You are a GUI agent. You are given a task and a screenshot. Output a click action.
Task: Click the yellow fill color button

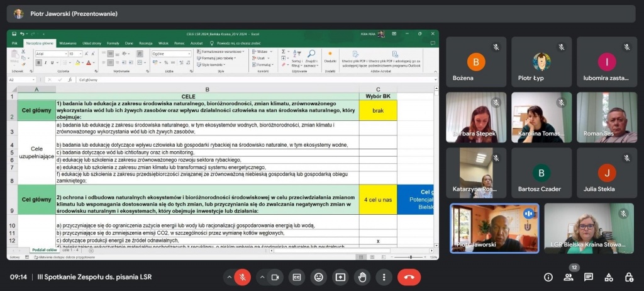click(77, 62)
